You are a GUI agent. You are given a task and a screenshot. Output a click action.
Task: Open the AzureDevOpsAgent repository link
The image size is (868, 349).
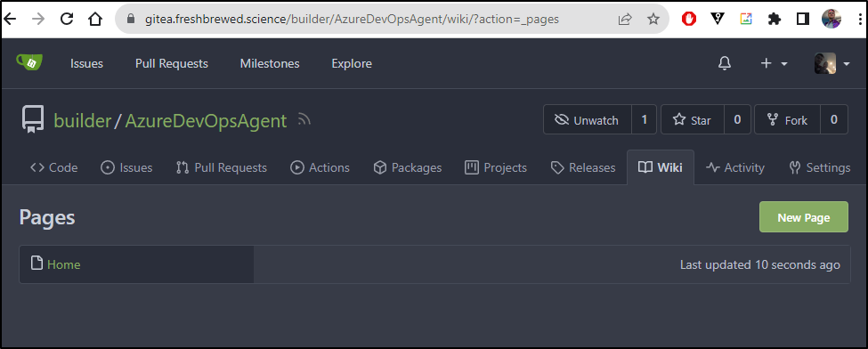(206, 120)
